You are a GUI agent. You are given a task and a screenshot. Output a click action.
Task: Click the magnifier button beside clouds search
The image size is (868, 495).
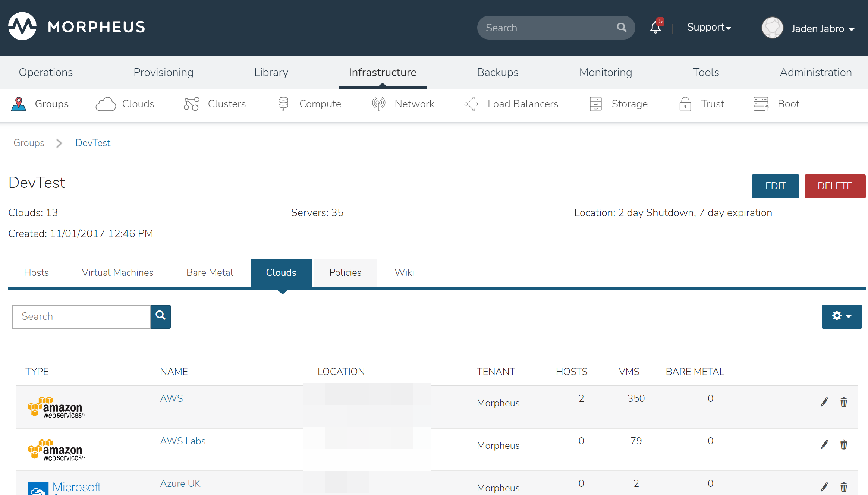(x=160, y=316)
